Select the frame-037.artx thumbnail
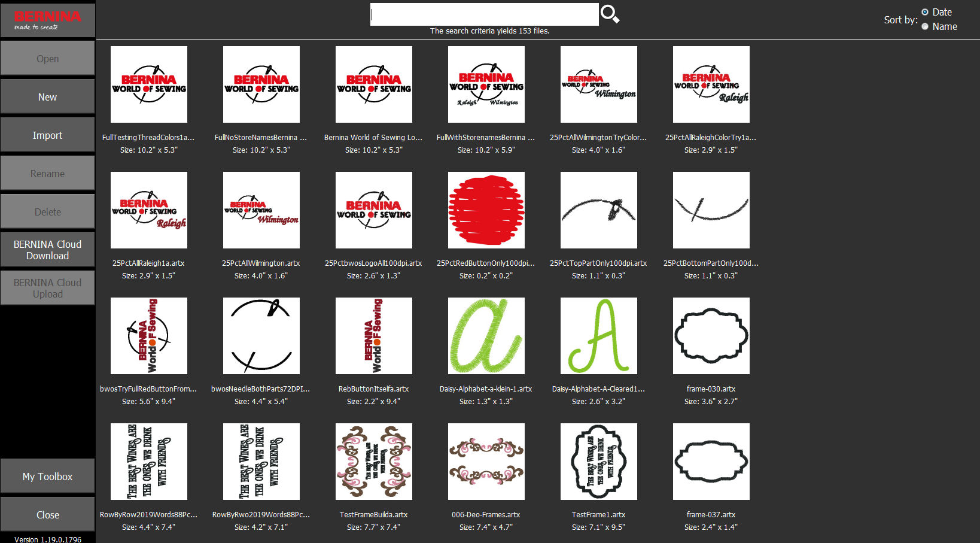Viewport: 980px width, 543px height. 711,462
